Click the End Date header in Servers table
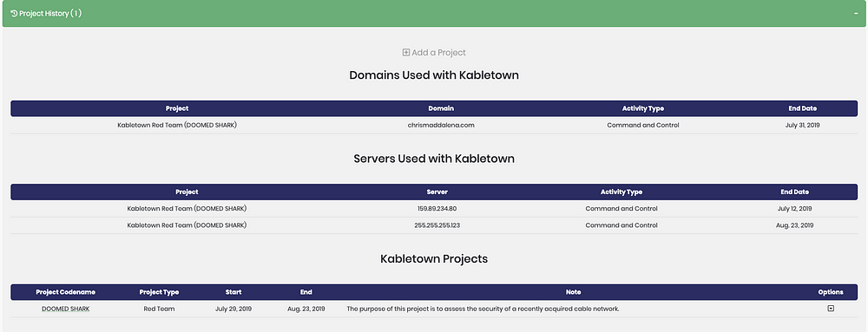 click(x=794, y=192)
